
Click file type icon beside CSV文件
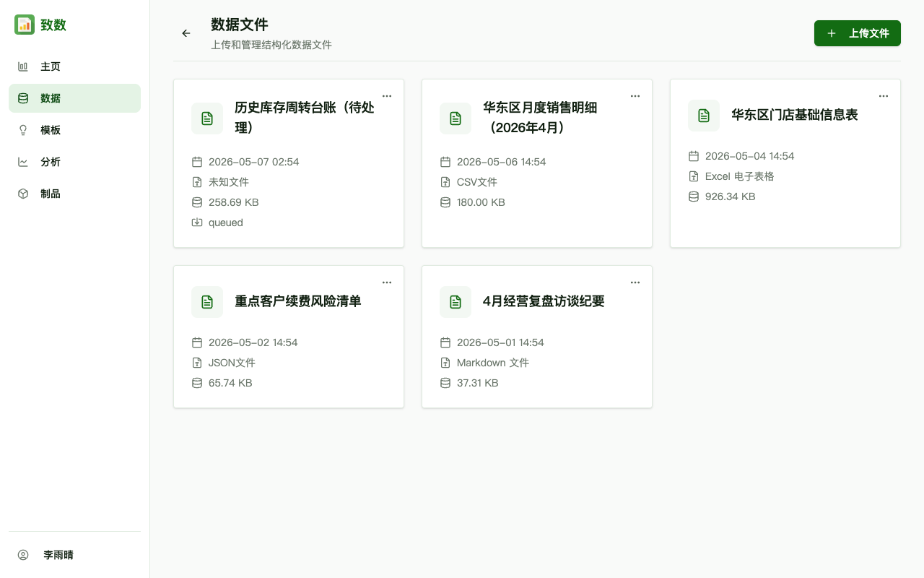[445, 182]
